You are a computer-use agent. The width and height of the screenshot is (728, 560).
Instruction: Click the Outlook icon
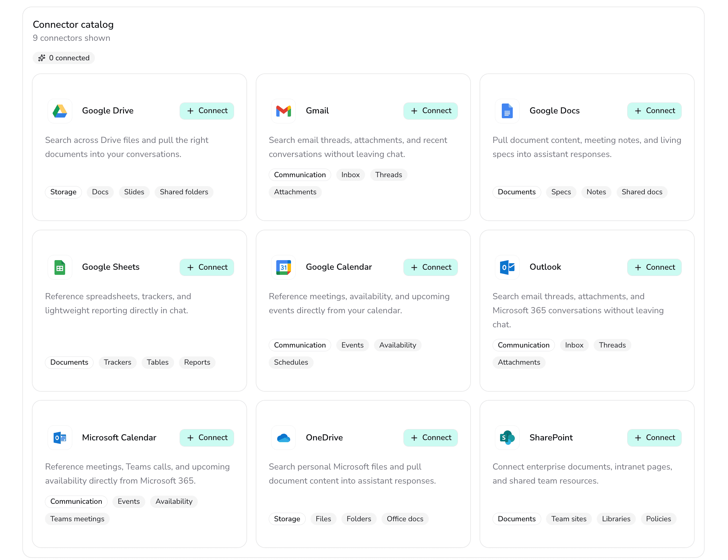pos(507,267)
